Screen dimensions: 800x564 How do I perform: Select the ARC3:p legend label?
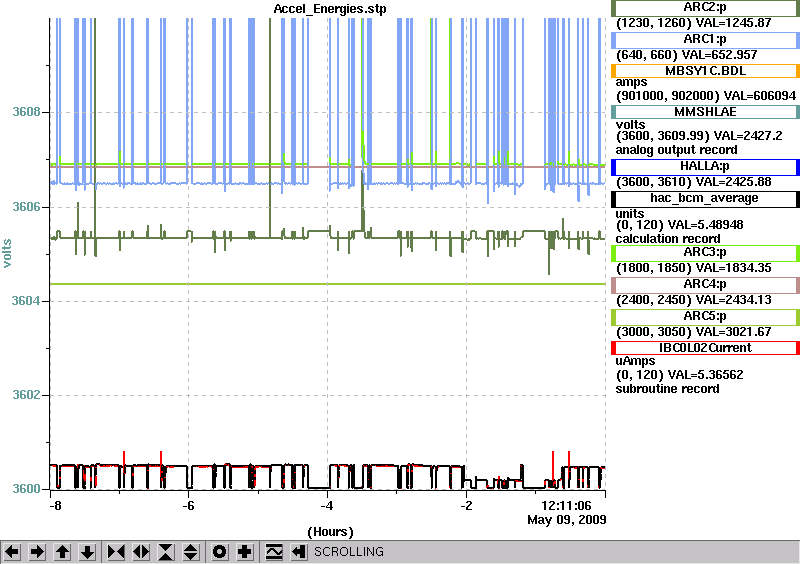coord(705,253)
